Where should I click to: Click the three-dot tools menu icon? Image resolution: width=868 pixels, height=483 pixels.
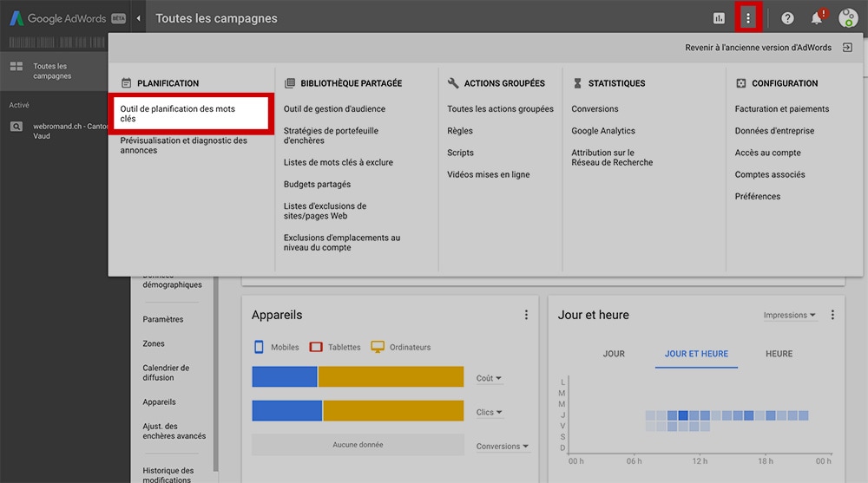tap(748, 18)
